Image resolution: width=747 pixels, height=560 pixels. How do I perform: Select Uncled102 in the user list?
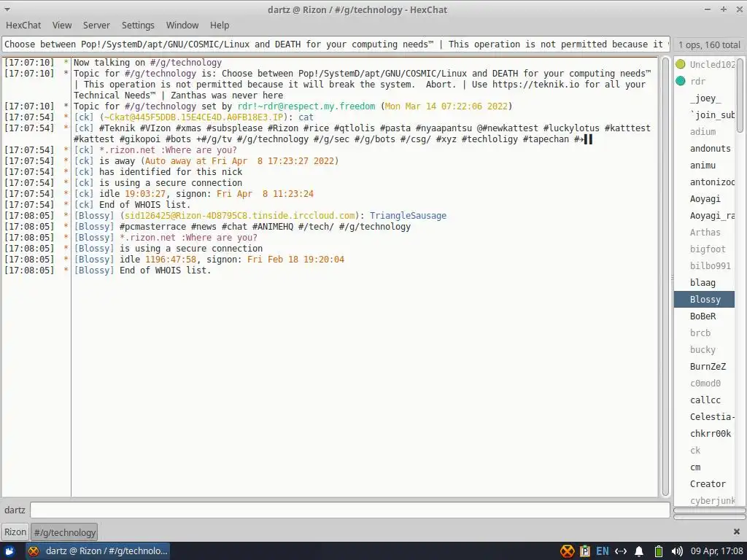pyautogui.click(x=705, y=64)
